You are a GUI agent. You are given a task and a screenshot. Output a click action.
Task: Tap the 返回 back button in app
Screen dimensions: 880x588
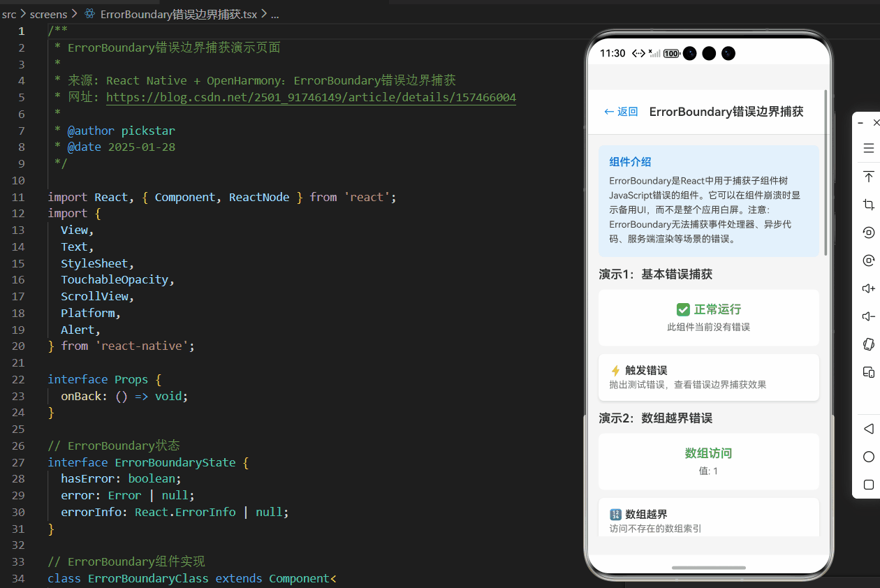point(621,111)
